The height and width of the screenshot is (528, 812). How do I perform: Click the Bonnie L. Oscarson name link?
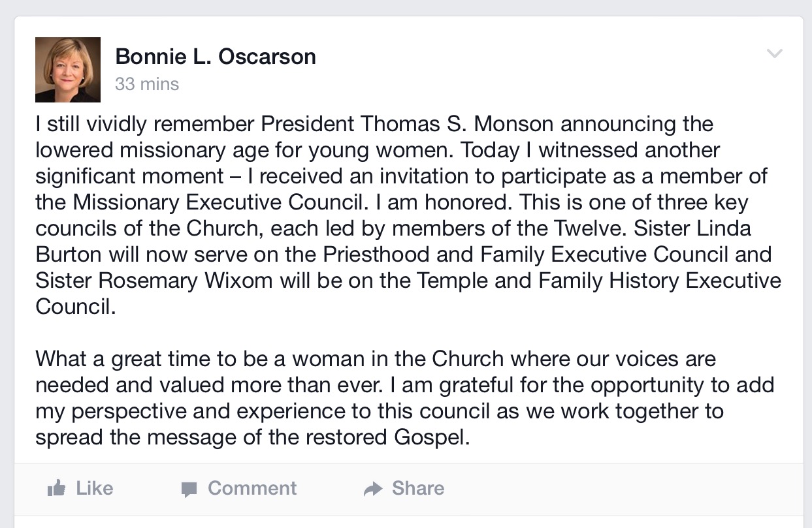tap(216, 57)
